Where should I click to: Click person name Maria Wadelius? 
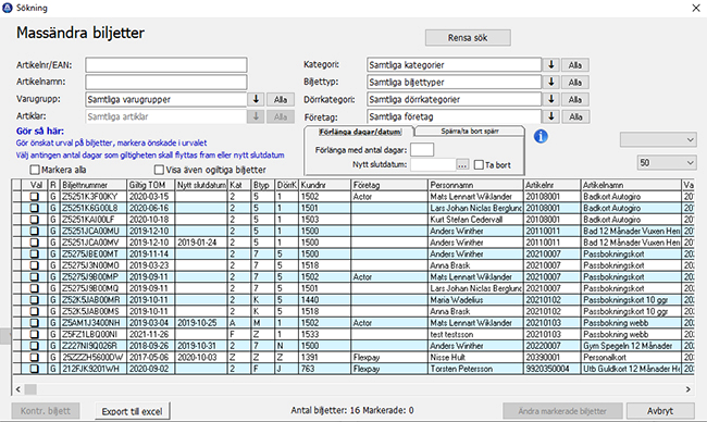click(456, 300)
